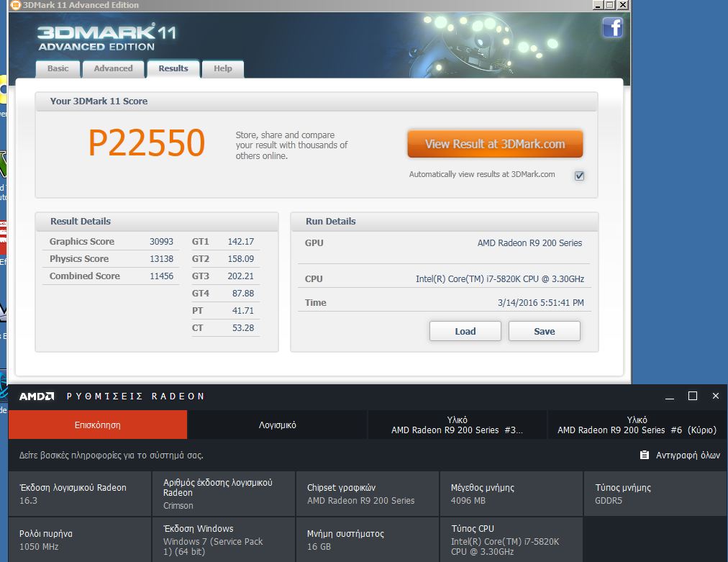This screenshot has width=728, height=562.
Task: Maximize the Radeon Settings window
Action: (x=693, y=396)
